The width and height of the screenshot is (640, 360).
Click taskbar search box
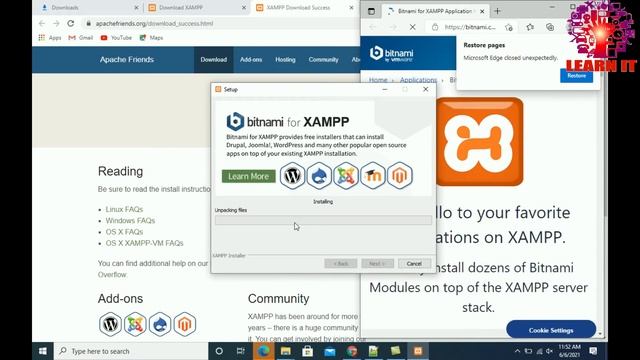point(131,351)
